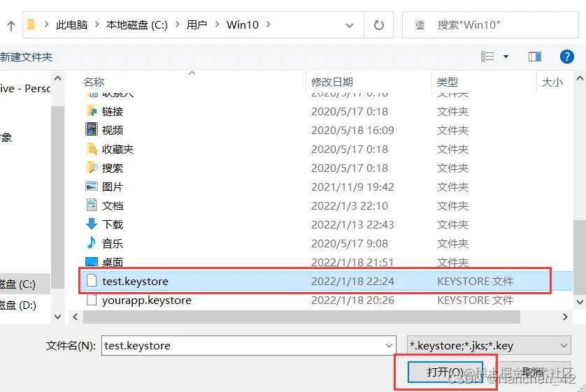Image resolution: width=586 pixels, height=392 pixels.
Task: Select the 视频 folder icon
Action: (x=92, y=129)
